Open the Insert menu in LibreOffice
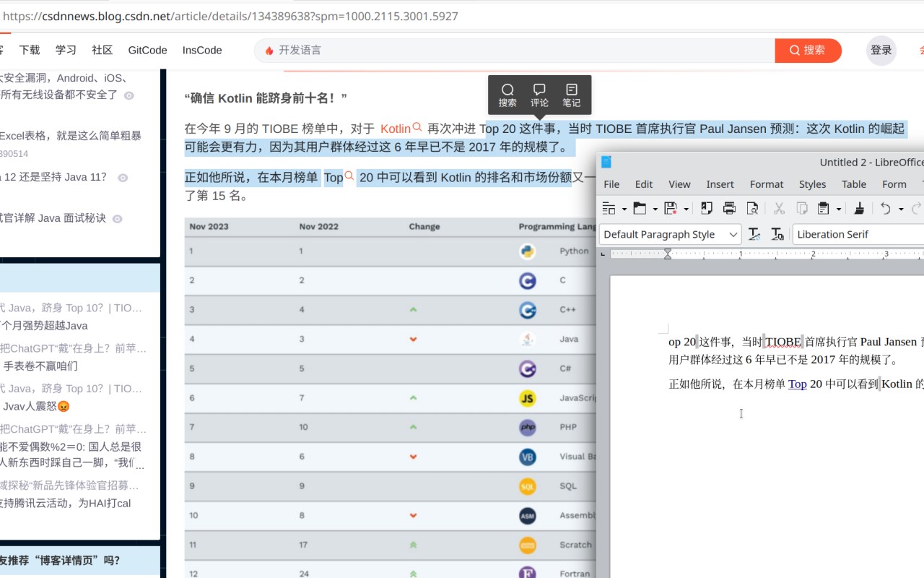 pyautogui.click(x=720, y=184)
